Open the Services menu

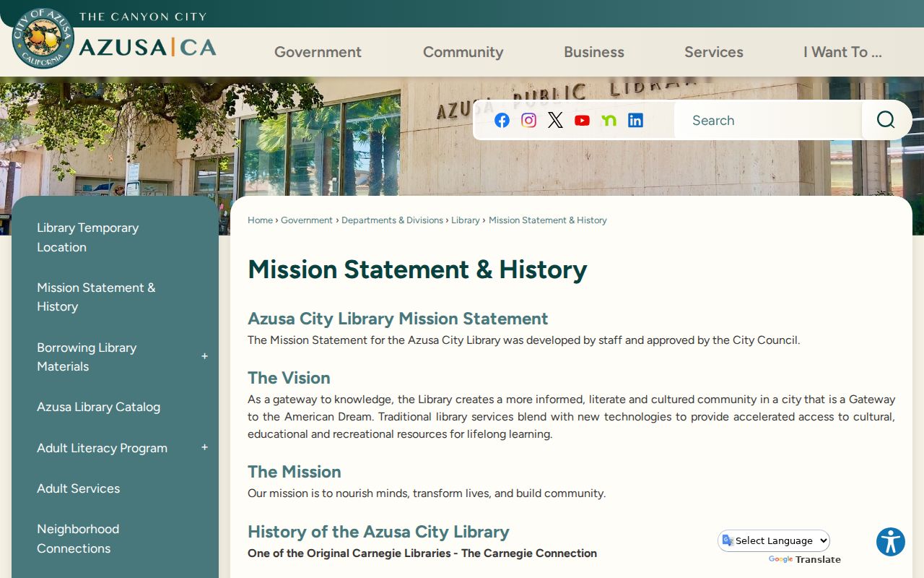(x=714, y=52)
